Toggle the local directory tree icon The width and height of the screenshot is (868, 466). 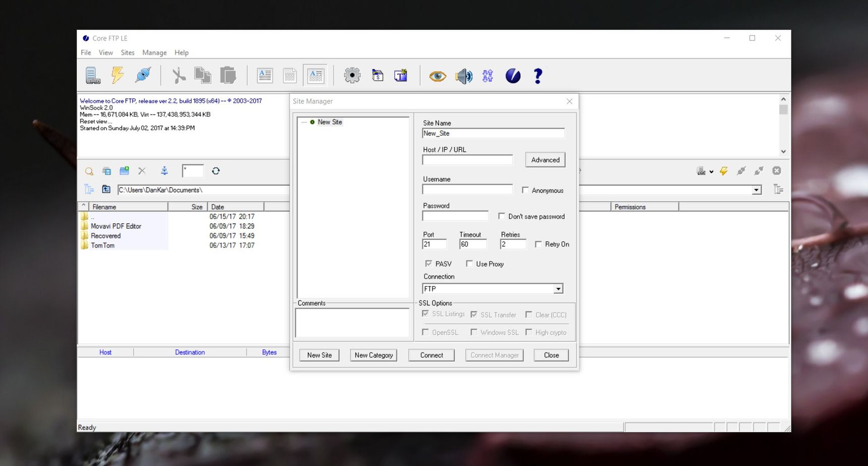click(89, 189)
